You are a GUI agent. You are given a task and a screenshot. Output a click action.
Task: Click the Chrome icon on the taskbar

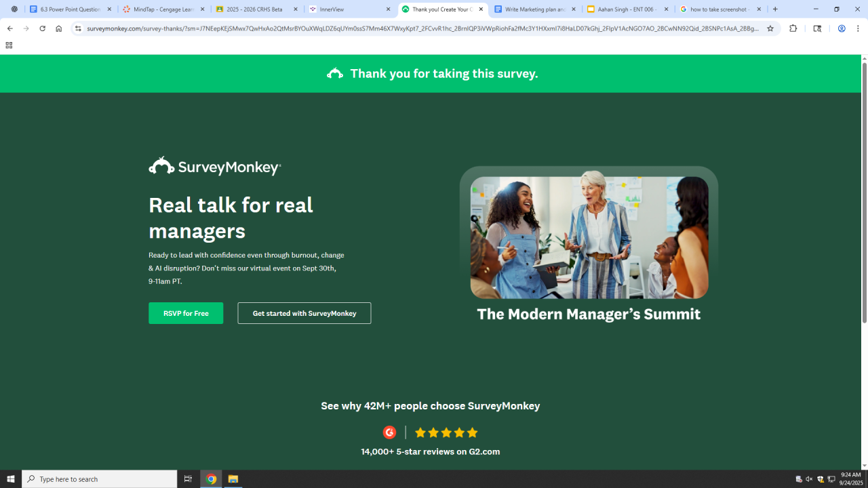pos(212,479)
